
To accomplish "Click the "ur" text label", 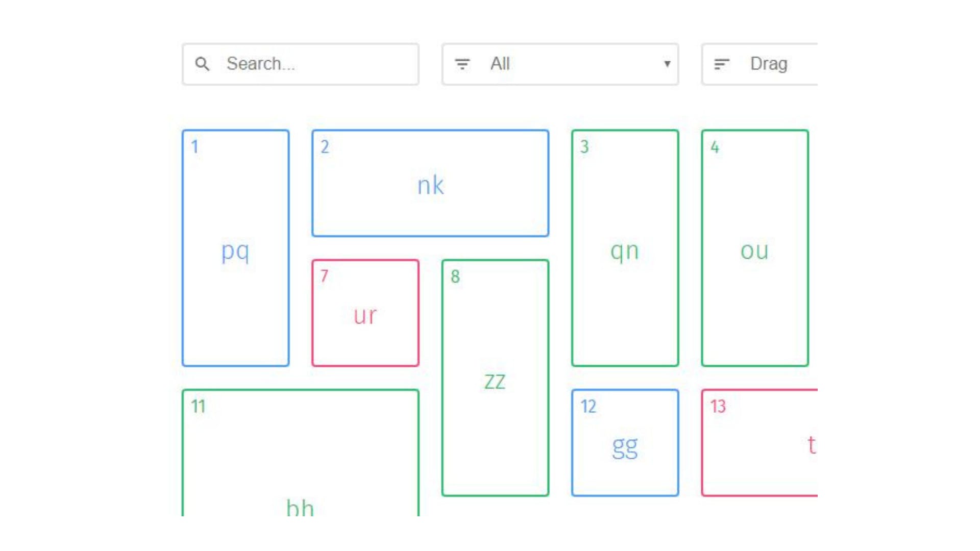I will [365, 316].
